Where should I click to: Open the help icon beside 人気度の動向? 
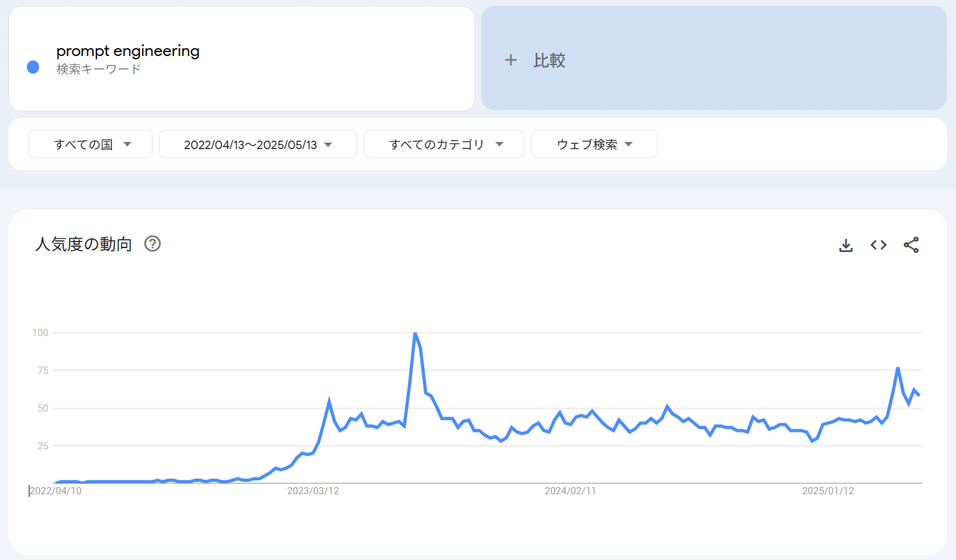[x=152, y=244]
